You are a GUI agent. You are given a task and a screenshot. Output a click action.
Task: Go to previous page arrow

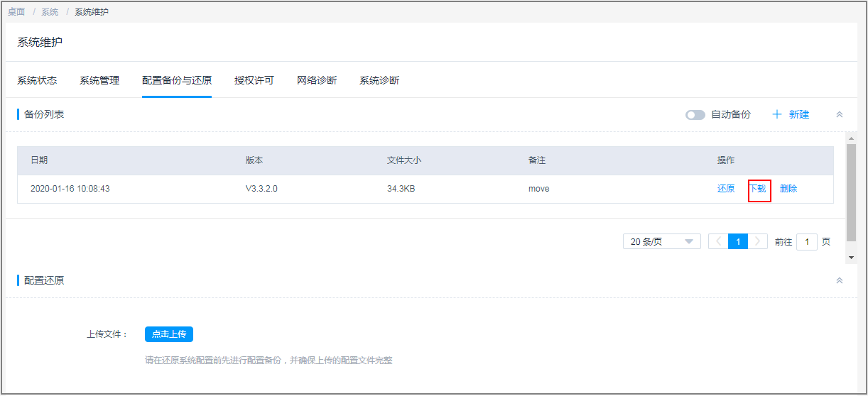coord(718,242)
